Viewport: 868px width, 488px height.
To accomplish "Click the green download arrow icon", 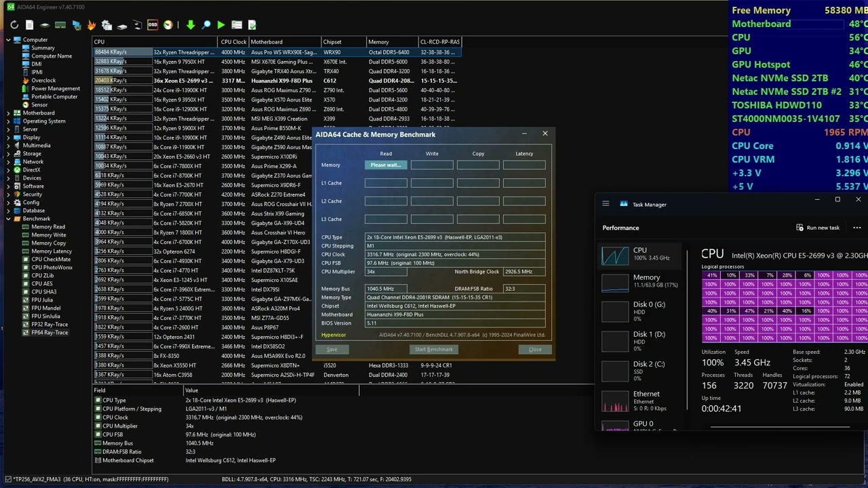I will point(191,25).
